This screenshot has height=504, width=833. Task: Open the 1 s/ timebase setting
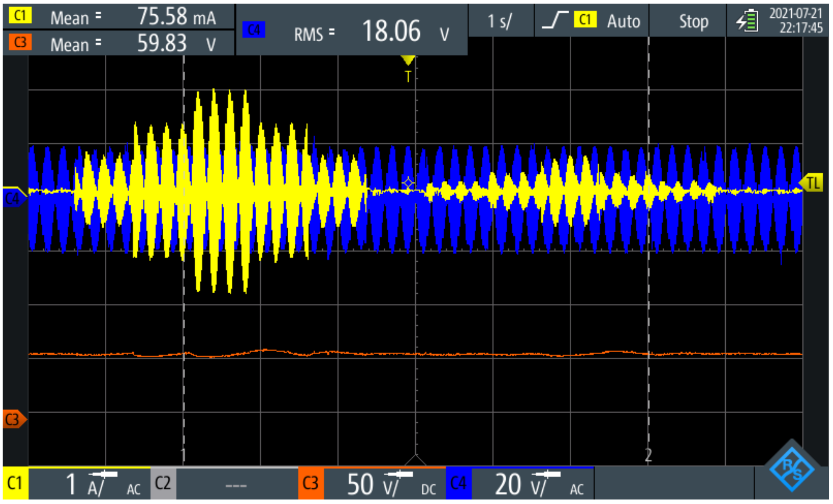(x=500, y=21)
